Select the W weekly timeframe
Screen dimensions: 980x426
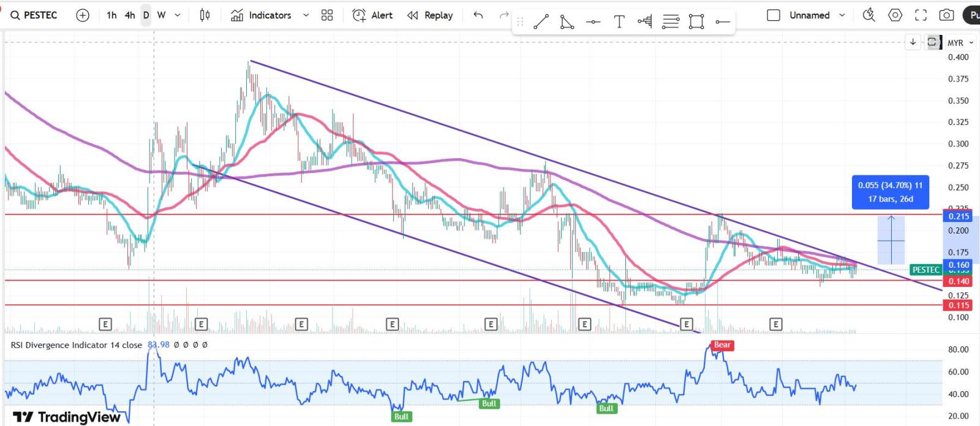(161, 15)
